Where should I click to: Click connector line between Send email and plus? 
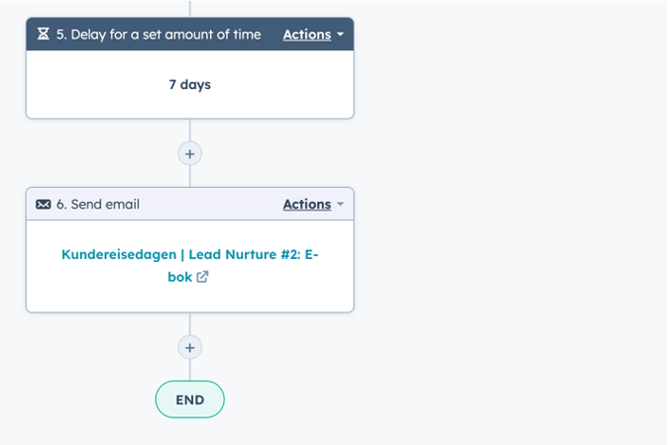(190, 324)
